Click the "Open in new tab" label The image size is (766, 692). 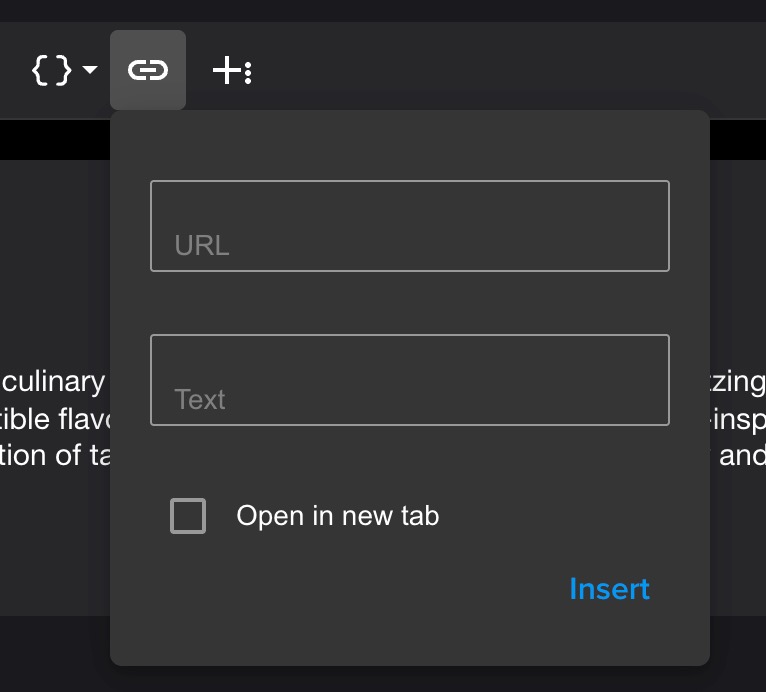click(337, 516)
